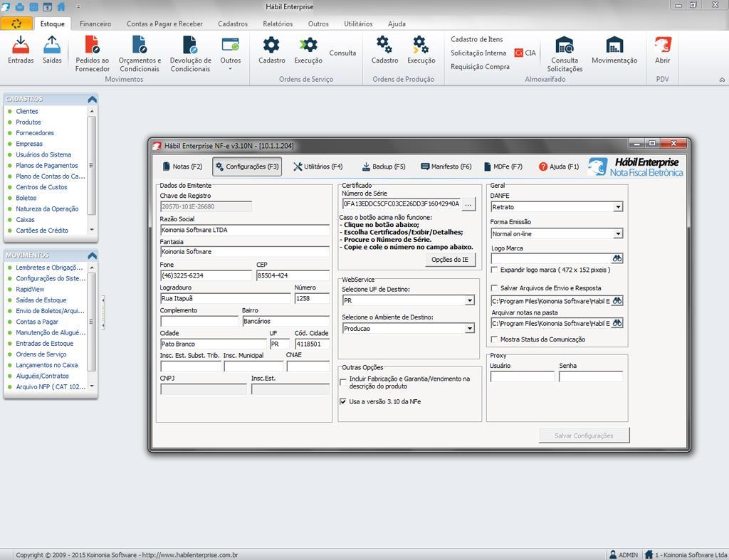The width and height of the screenshot is (729, 560).
Task: Open the Cadastros ribbon tab
Action: coord(233,23)
